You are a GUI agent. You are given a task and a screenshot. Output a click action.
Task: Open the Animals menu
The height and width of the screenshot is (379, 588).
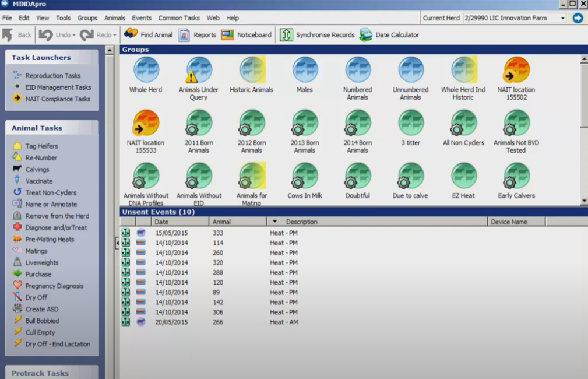pyautogui.click(x=115, y=18)
